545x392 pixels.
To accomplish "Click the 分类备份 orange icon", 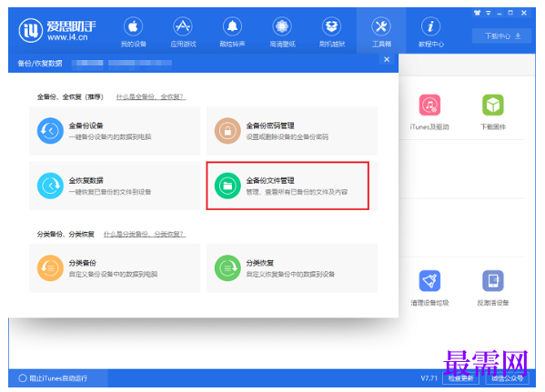I will click(50, 268).
